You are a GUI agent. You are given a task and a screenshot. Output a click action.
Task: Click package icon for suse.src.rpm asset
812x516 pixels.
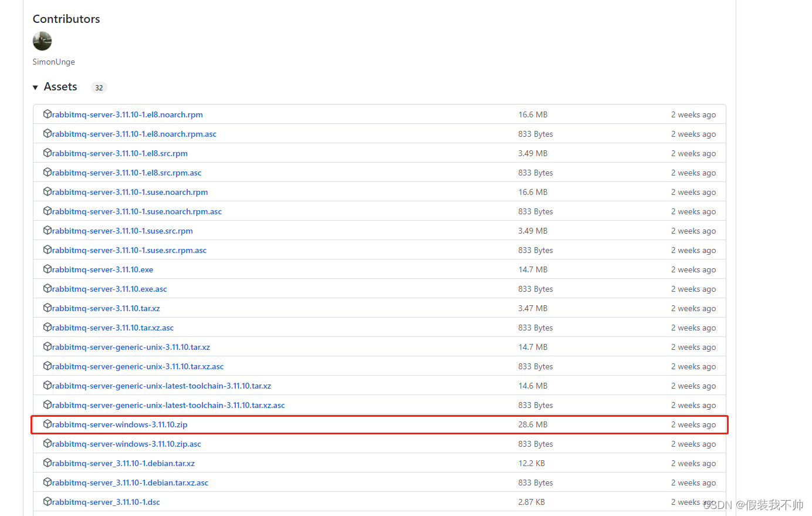pyautogui.click(x=48, y=230)
